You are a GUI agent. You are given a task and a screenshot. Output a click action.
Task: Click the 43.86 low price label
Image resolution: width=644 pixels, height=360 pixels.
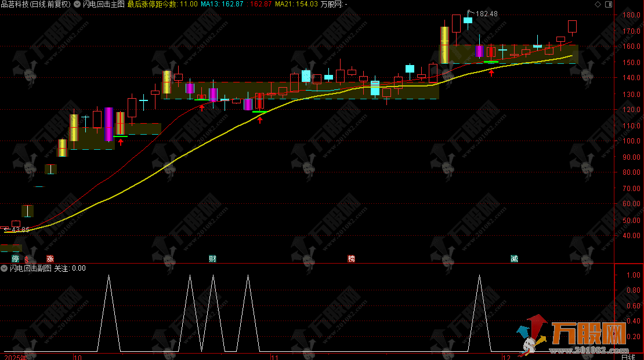tap(19, 230)
